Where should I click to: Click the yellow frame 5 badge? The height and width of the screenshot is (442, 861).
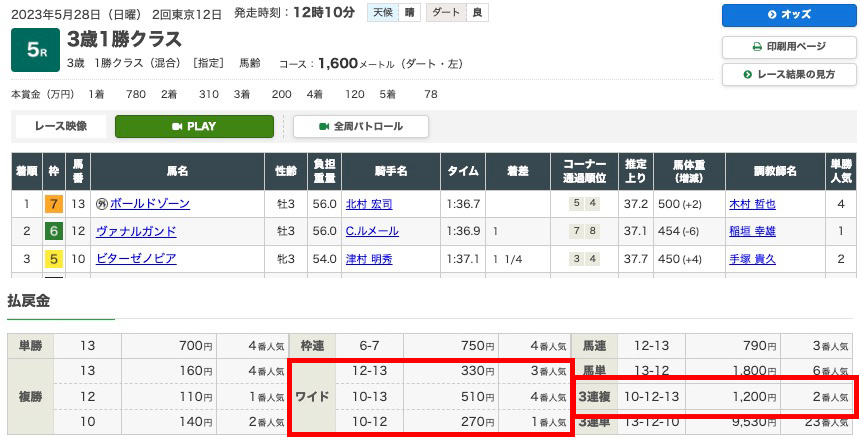[54, 259]
